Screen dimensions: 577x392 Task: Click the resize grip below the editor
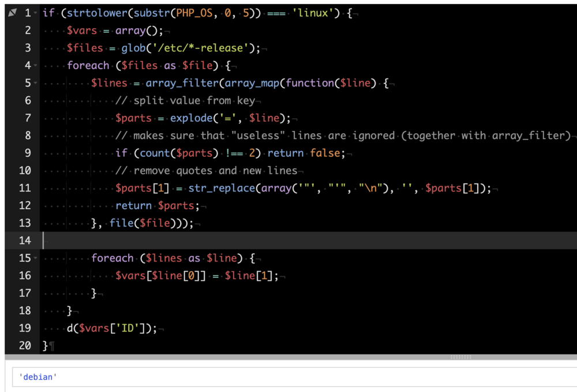coord(460,357)
